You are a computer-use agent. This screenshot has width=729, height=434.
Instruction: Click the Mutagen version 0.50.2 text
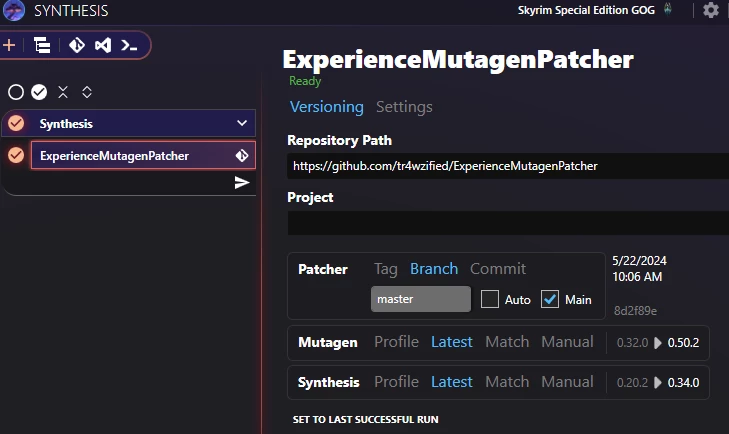[x=683, y=343]
